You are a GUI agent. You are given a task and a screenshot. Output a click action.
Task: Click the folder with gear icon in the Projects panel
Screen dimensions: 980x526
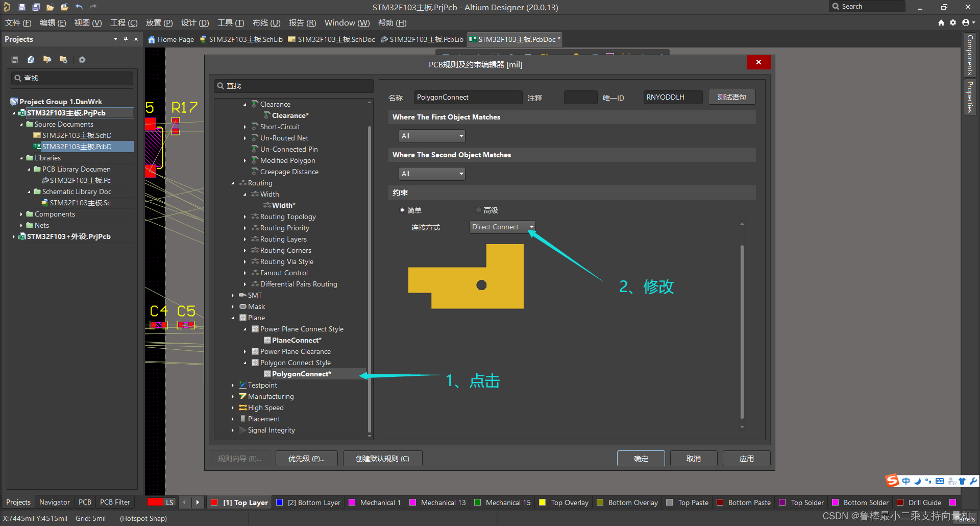(x=63, y=60)
